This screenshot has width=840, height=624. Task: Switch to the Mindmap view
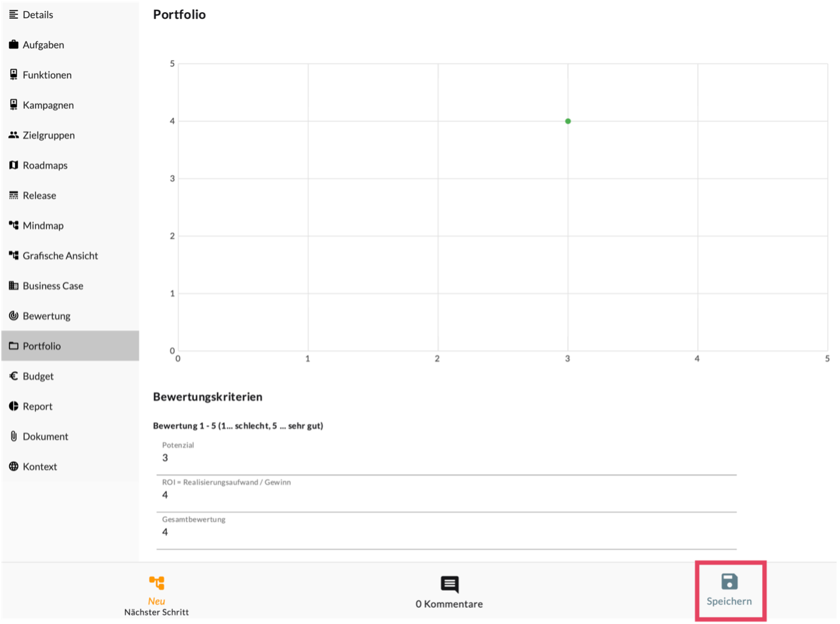click(43, 226)
